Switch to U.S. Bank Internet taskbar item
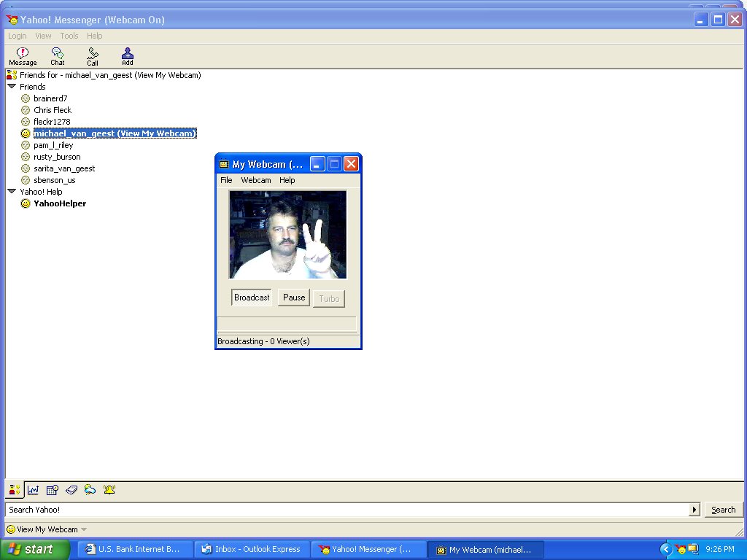Image resolution: width=747 pixels, height=560 pixels. [135, 549]
